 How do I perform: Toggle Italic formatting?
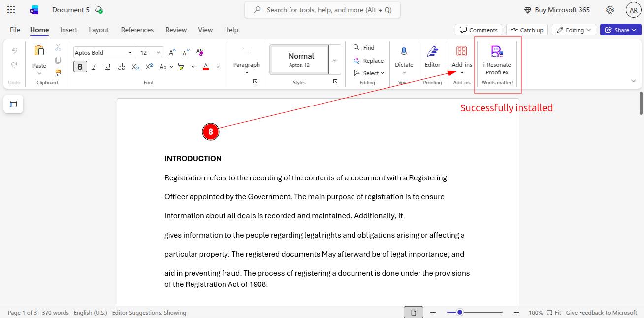(x=94, y=67)
